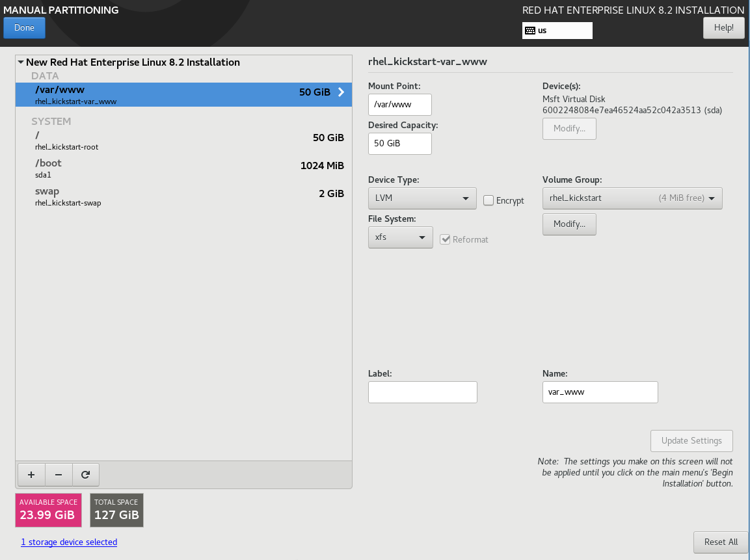The height and width of the screenshot is (560, 750).
Task: Open the us keyboard layout indicator
Action: (x=557, y=30)
